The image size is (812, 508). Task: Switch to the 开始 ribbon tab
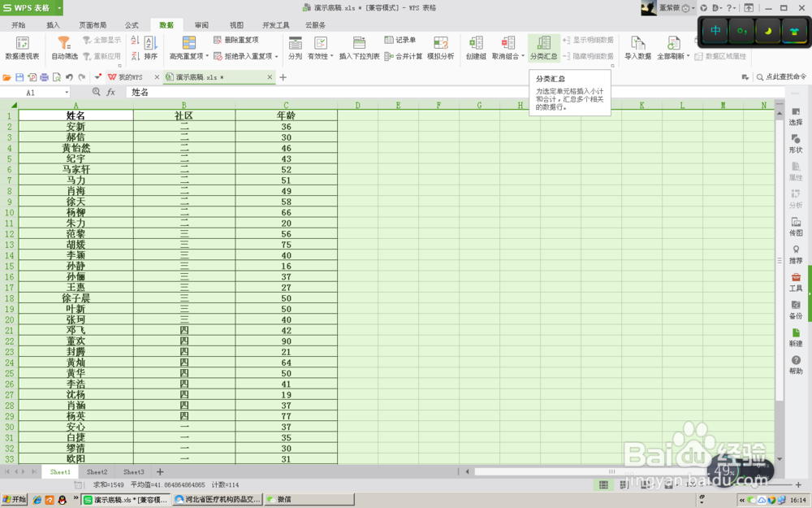click(18, 25)
